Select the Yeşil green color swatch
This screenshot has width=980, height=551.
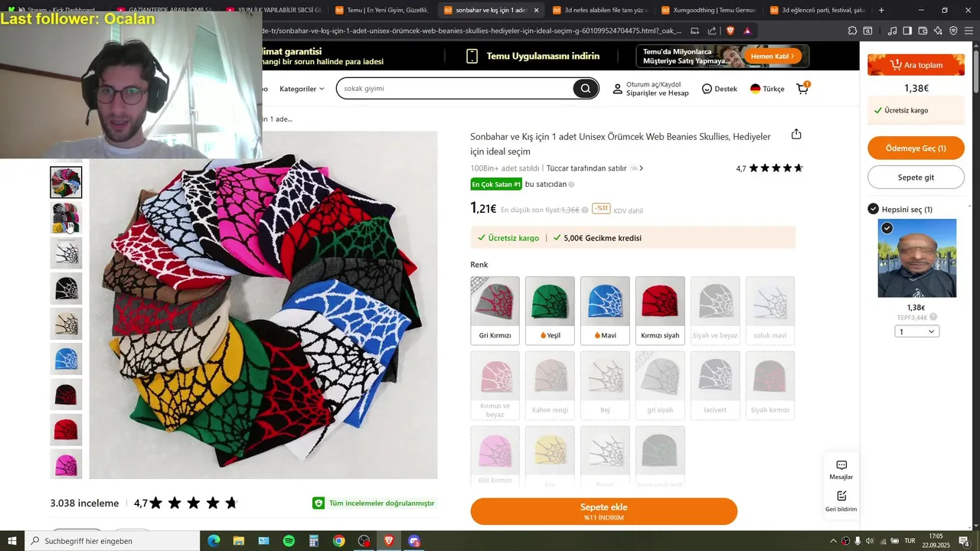[x=550, y=310]
